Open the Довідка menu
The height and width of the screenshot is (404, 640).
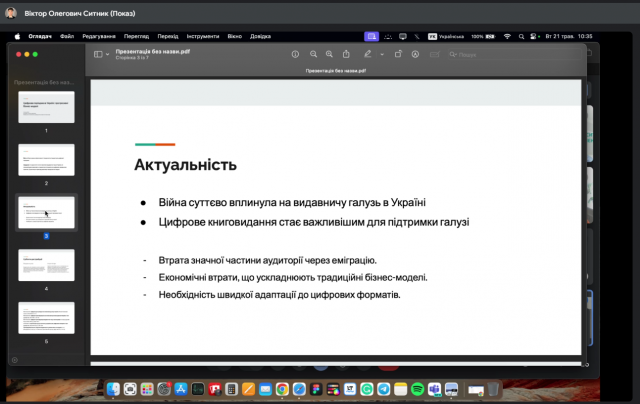[x=260, y=36]
